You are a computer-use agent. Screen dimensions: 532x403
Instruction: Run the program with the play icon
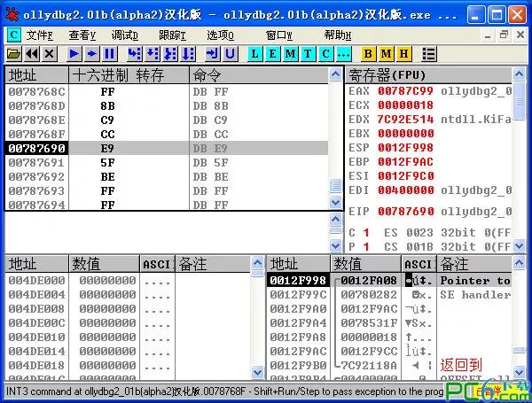pos(74,54)
